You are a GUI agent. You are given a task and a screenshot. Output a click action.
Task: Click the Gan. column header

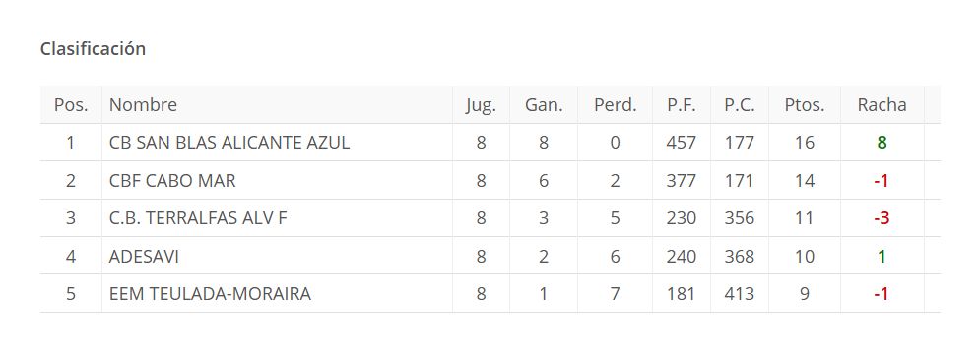pyautogui.click(x=544, y=105)
